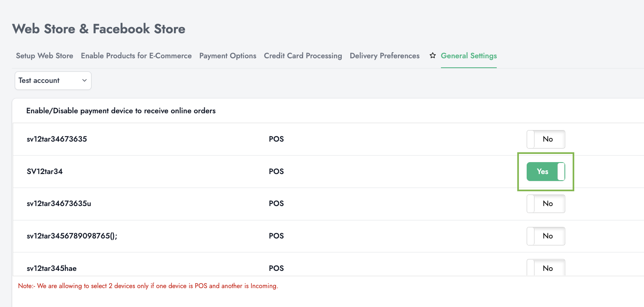Go to the Setup Web Store tab
This screenshot has width=644, height=307.
point(44,56)
